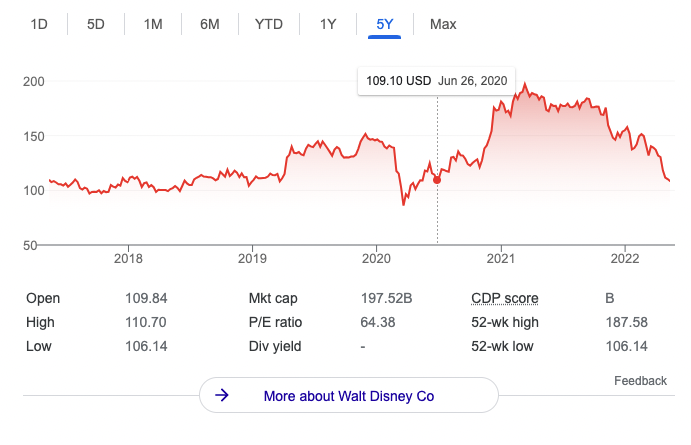Screen dimensions: 691x445
Task: Click the 2020 low point on the chart
Action: (x=404, y=204)
